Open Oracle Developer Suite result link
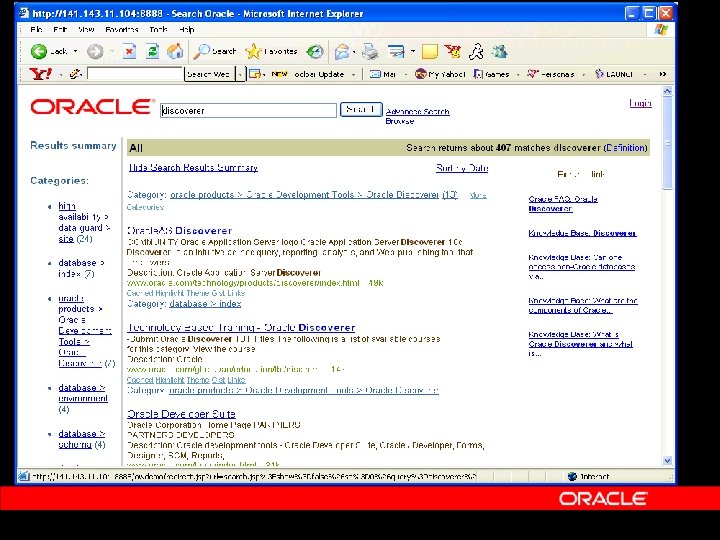Viewport: 720px width, 540px height. pos(181,414)
